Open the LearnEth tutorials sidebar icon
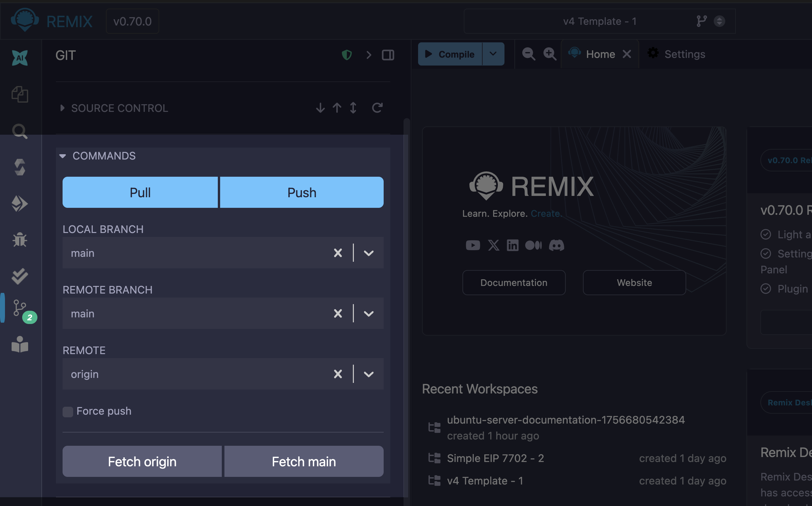 pos(20,345)
